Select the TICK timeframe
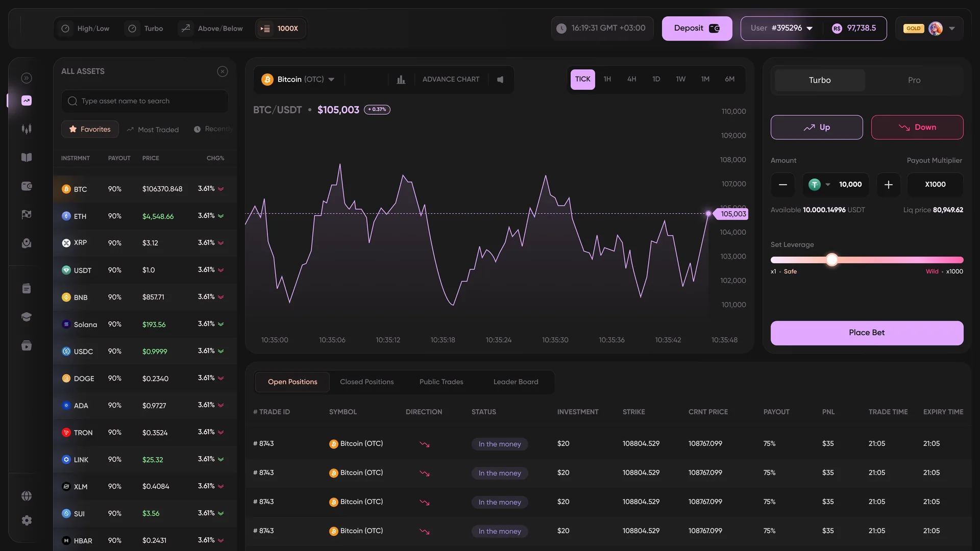980x551 pixels. point(582,80)
